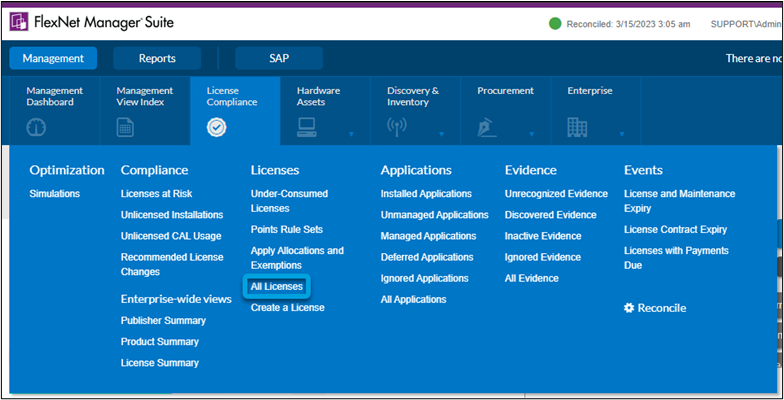Viewport: 784px width, 400px height.
Task: Open the Management View Index menu
Action: click(x=145, y=96)
